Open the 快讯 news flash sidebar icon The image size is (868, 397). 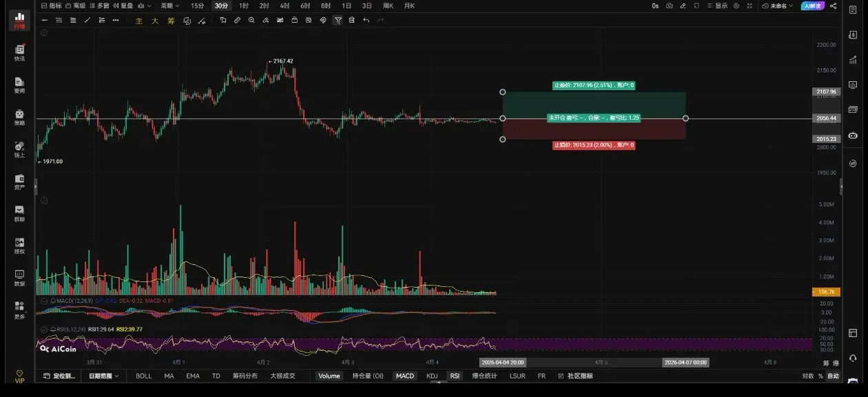coord(19,53)
